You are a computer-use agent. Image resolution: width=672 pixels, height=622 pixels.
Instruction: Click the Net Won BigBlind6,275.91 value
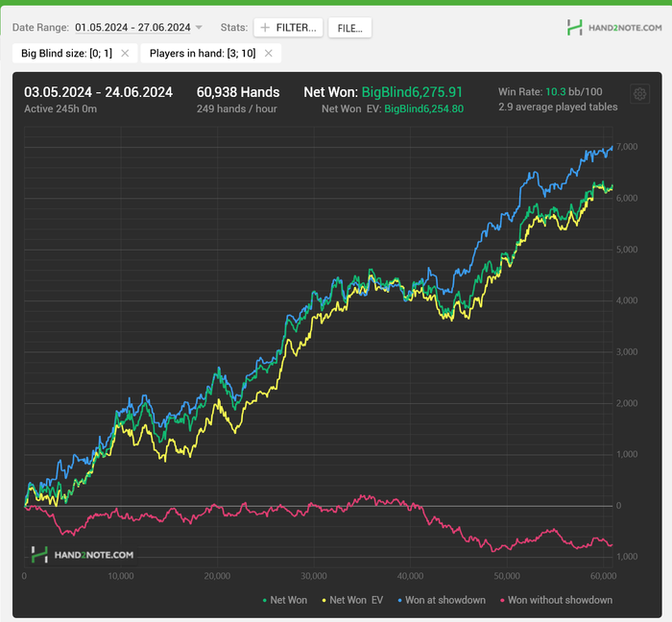coord(412,92)
